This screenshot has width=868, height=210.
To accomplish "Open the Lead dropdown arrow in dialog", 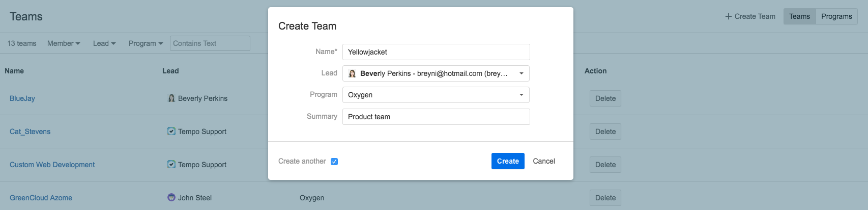I will click(x=522, y=73).
